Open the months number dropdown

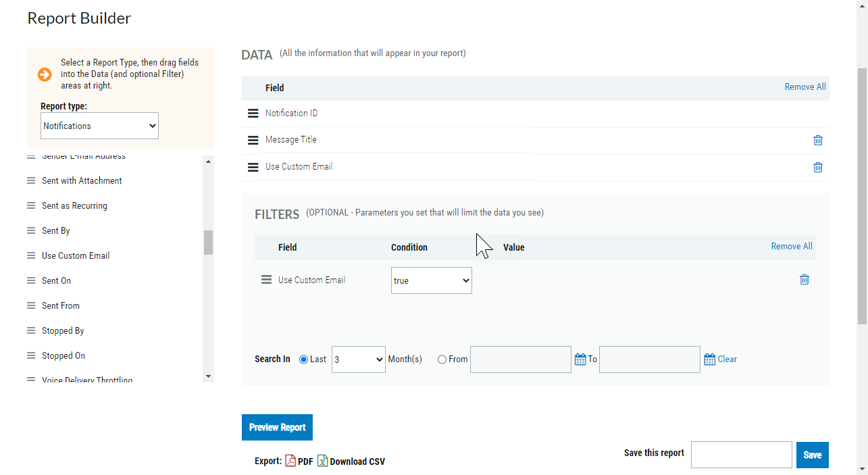click(x=358, y=359)
